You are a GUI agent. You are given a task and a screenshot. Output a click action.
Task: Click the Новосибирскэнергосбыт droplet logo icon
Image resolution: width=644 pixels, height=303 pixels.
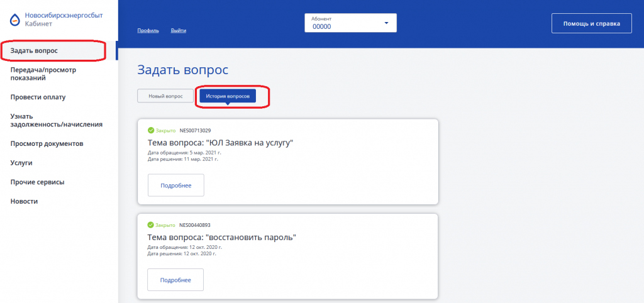pos(14,19)
